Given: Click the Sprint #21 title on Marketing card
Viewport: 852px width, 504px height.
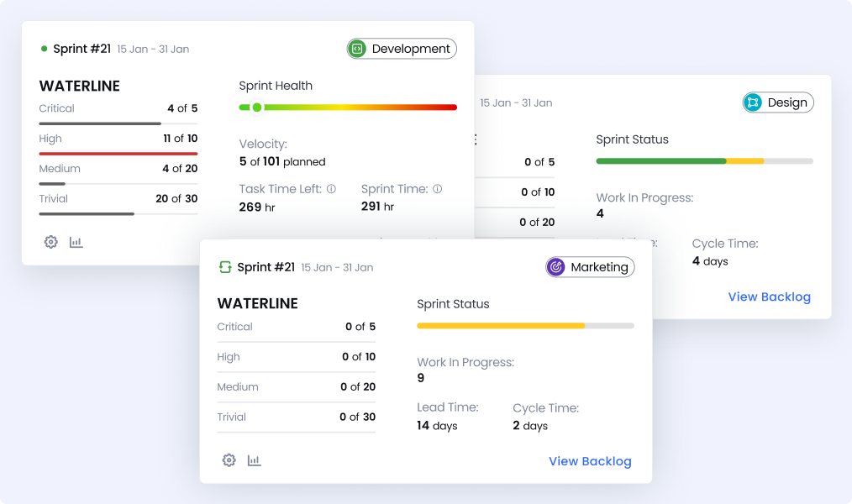Looking at the screenshot, I should coord(266,267).
